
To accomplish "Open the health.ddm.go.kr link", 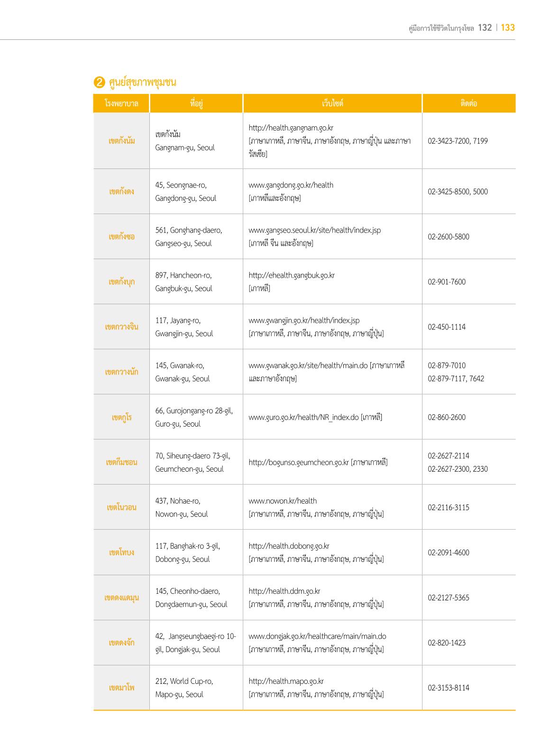I will pos(284,591).
